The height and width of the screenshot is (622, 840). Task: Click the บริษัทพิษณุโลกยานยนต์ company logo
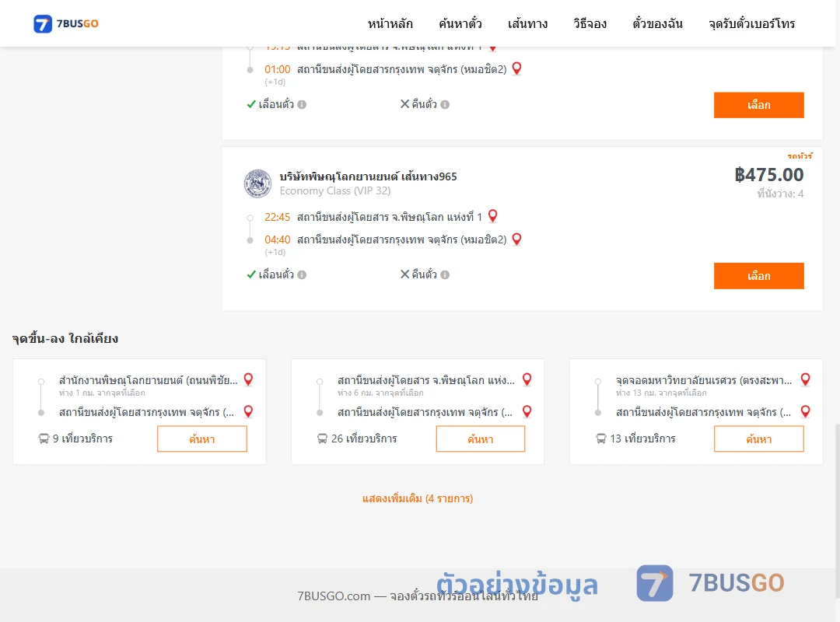click(x=257, y=183)
